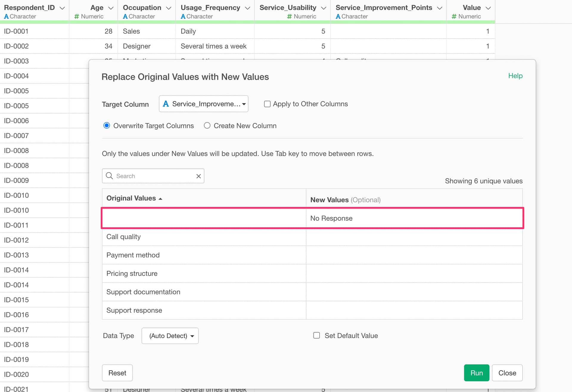Click the search magnifier icon

(109, 176)
